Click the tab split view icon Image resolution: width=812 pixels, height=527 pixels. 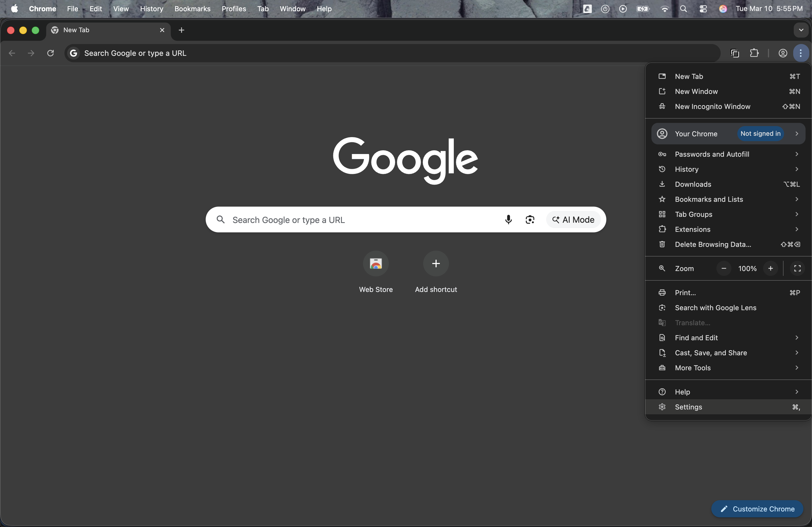click(x=735, y=53)
